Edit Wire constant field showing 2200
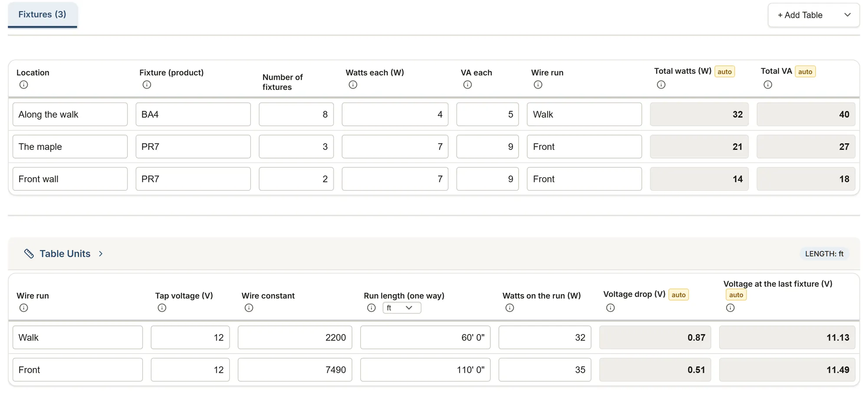Viewport: 868px width, 394px height. click(295, 338)
